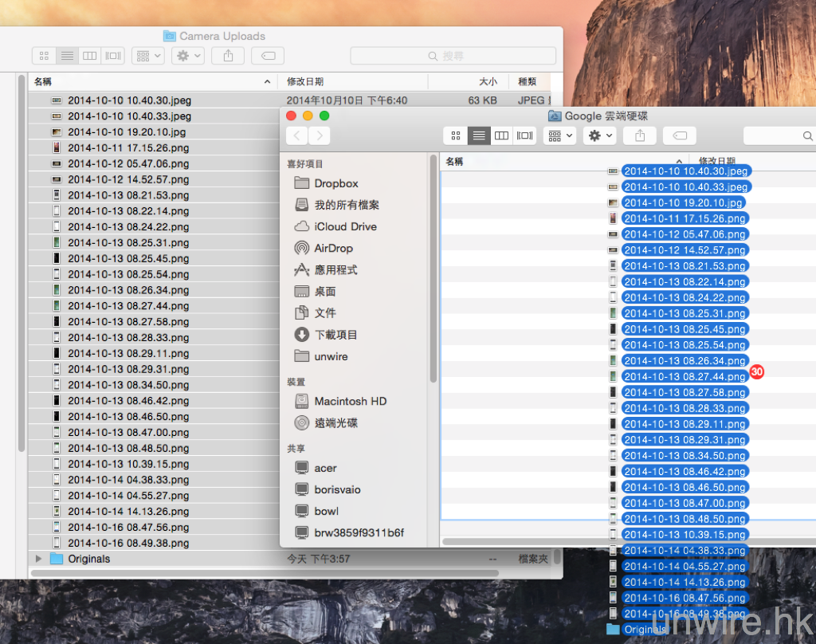
Task: Switch Google Drive window to icon view
Action: click(x=456, y=135)
